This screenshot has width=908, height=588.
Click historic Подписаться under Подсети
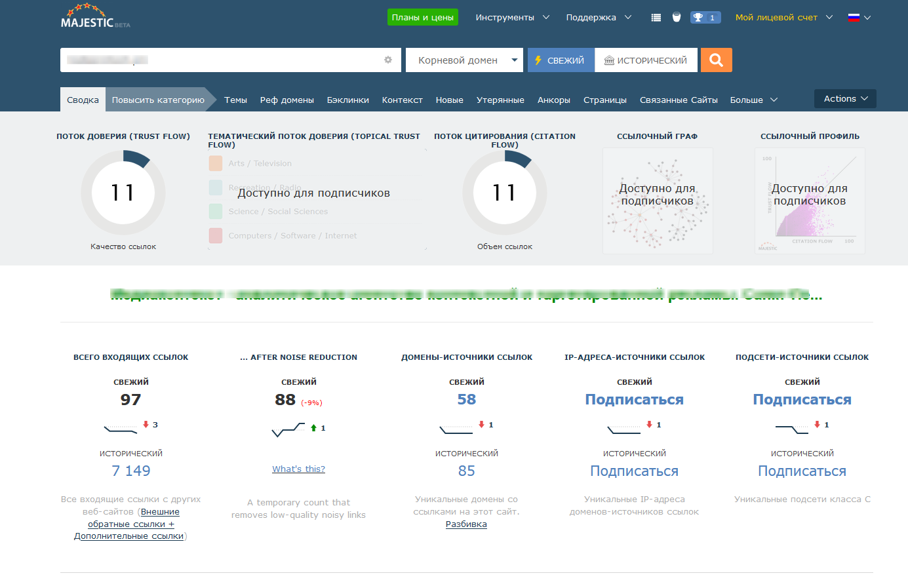point(802,471)
